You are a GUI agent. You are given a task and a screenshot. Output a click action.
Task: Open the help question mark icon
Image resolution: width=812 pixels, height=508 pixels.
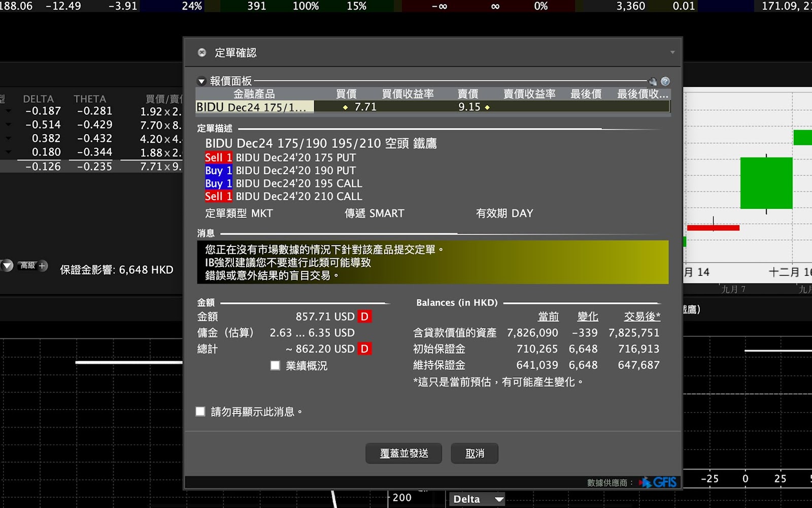[x=665, y=81]
